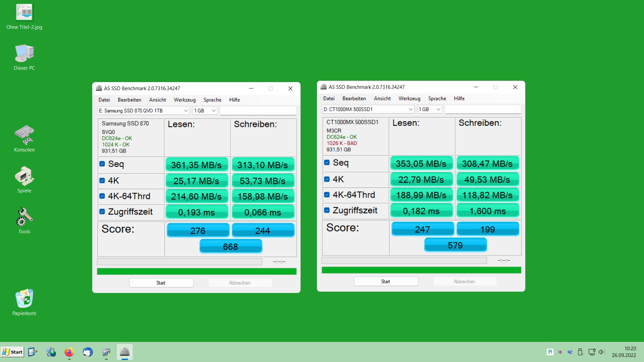Click Abbrechen in the Samsung benchmark window
Screen dimensions: 644x362
240,283
